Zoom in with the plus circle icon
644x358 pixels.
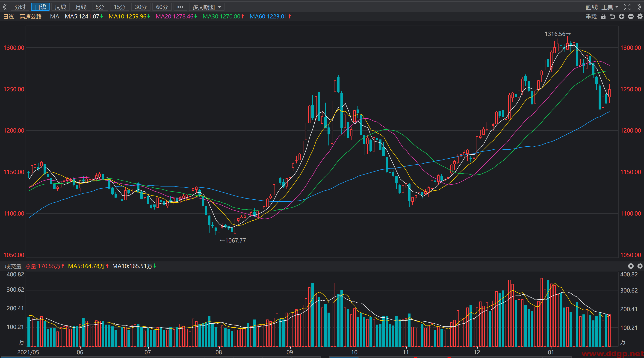[621, 17]
